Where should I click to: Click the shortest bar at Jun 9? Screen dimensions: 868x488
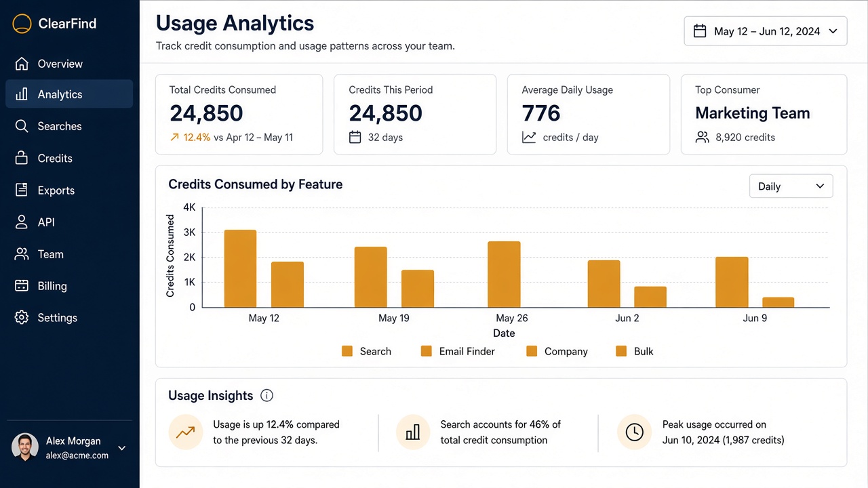coord(778,302)
